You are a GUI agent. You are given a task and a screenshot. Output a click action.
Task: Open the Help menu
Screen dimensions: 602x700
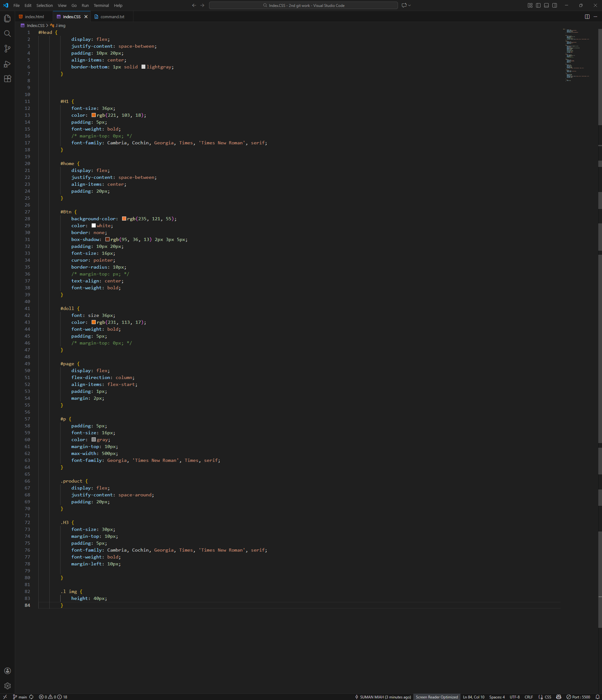point(118,5)
